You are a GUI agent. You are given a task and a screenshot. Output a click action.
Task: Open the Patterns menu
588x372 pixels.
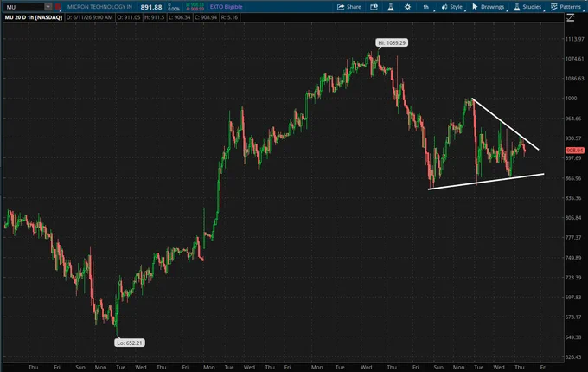(566, 7)
